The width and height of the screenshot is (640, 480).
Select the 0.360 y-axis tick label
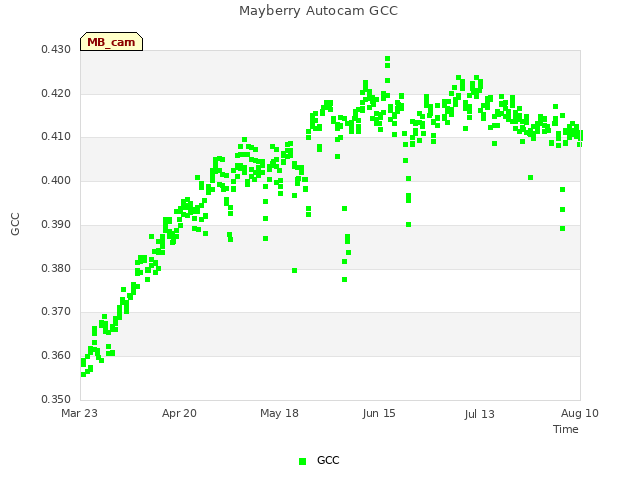point(56,356)
